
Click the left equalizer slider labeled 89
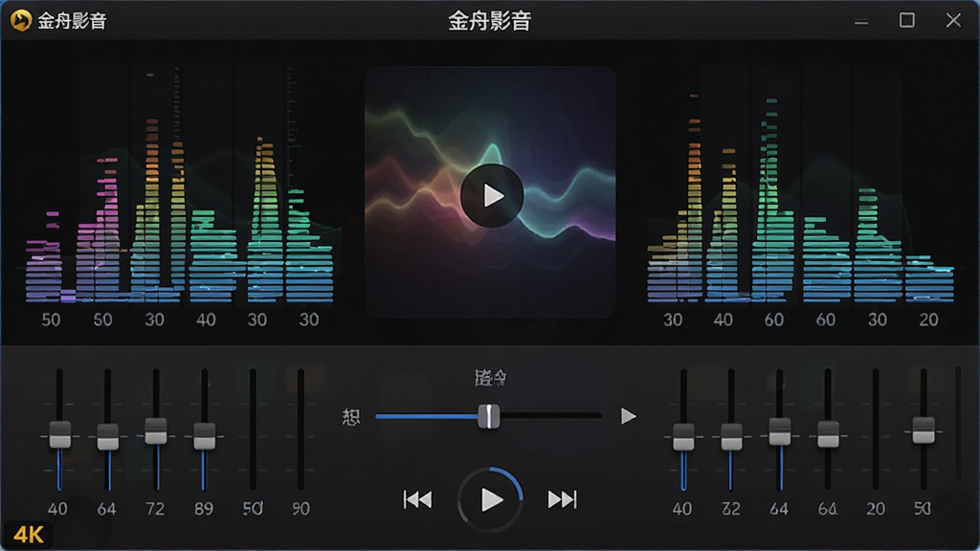click(204, 436)
